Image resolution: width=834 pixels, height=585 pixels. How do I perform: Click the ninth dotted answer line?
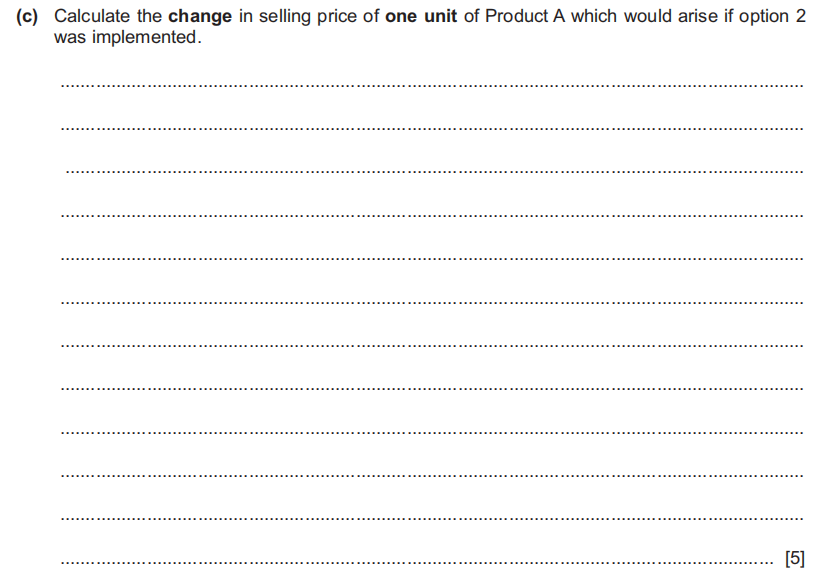pos(431,432)
